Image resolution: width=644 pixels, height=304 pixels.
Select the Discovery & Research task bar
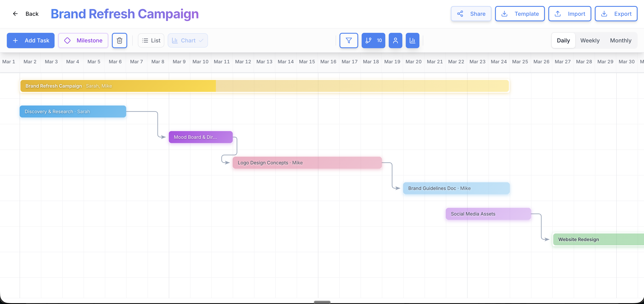click(x=73, y=111)
